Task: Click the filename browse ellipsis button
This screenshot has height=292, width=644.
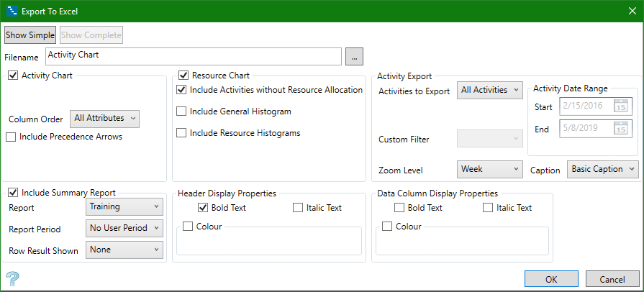Action: [355, 55]
